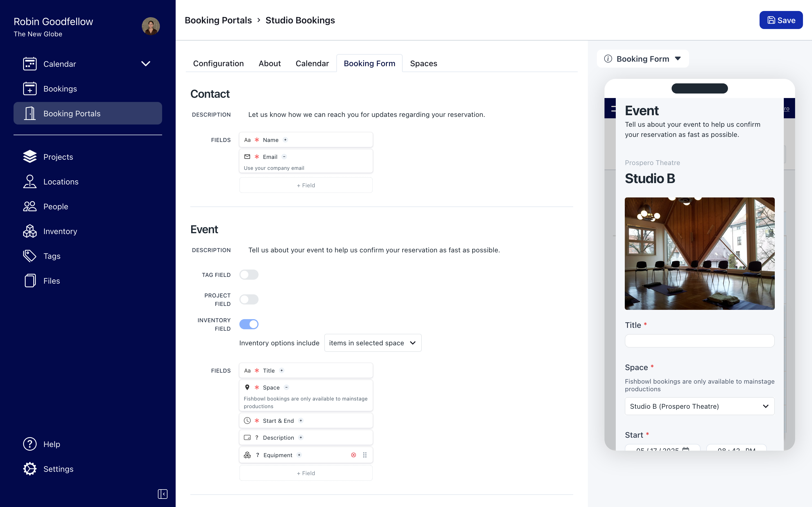Image resolution: width=812 pixels, height=507 pixels.
Task: Click the drag handle on Equipment field
Action: click(365, 455)
